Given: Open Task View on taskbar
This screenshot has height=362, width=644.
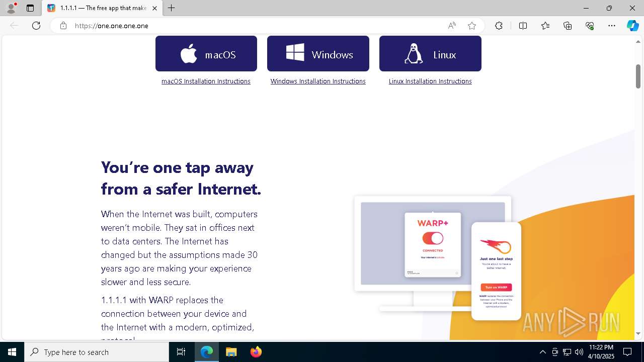Looking at the screenshot, I should 181,352.
